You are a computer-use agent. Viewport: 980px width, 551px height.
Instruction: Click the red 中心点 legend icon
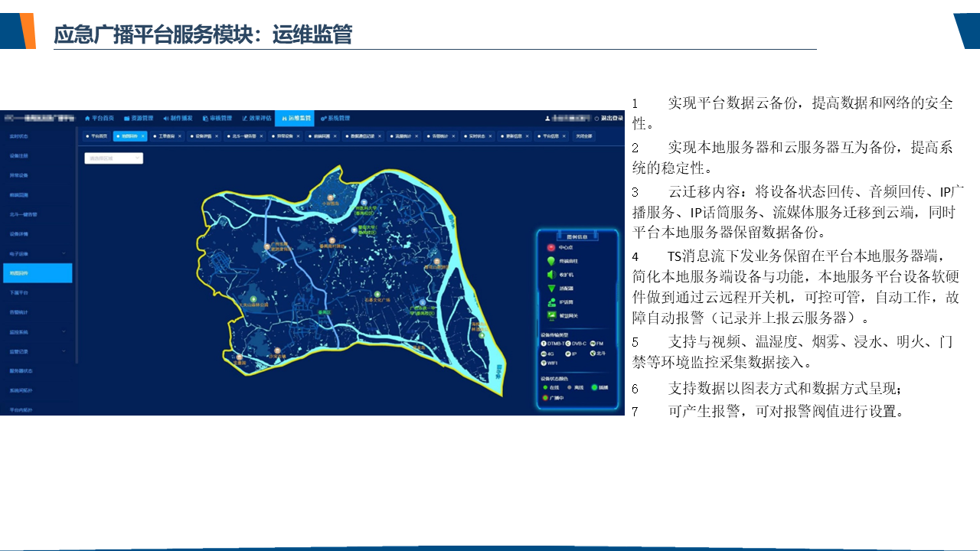click(x=550, y=248)
